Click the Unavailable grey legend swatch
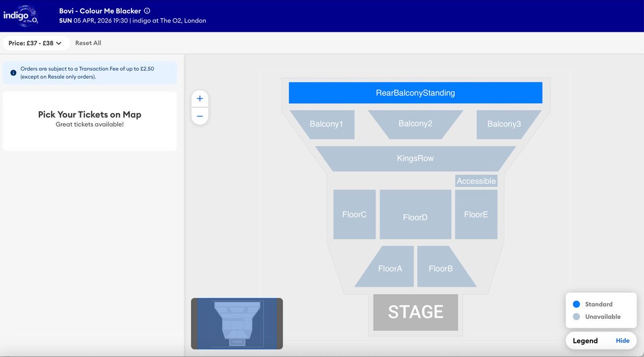The width and height of the screenshot is (644, 357). pos(576,316)
